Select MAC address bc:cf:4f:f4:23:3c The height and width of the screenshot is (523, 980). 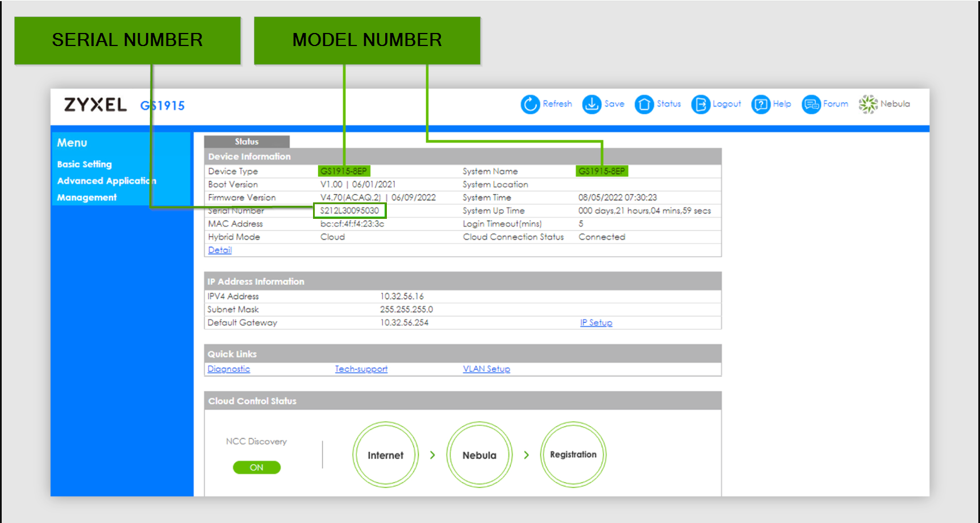(352, 224)
